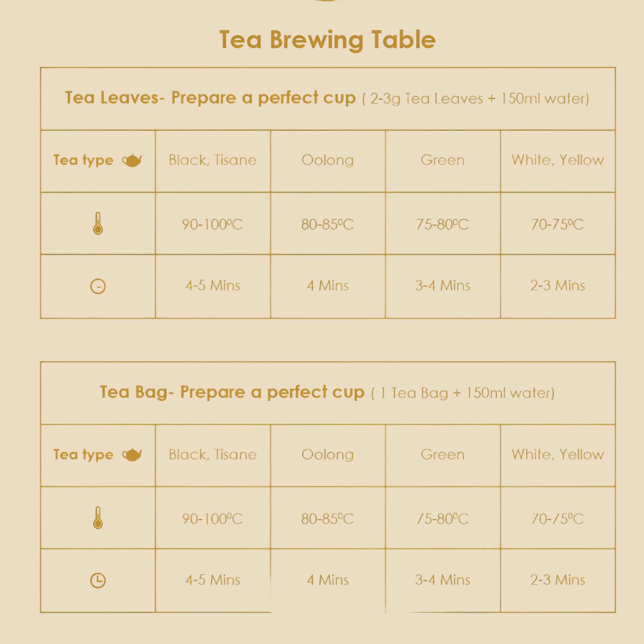The image size is (644, 644).
Task: Click "3-4 Mins" cell in Tea Bag table
Action: click(x=443, y=580)
